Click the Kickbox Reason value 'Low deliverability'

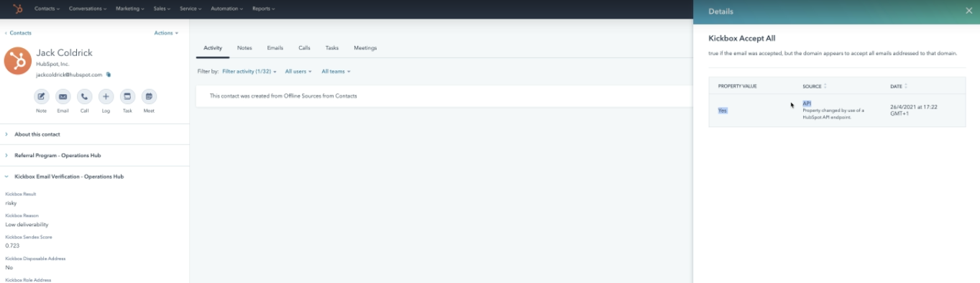27,224
